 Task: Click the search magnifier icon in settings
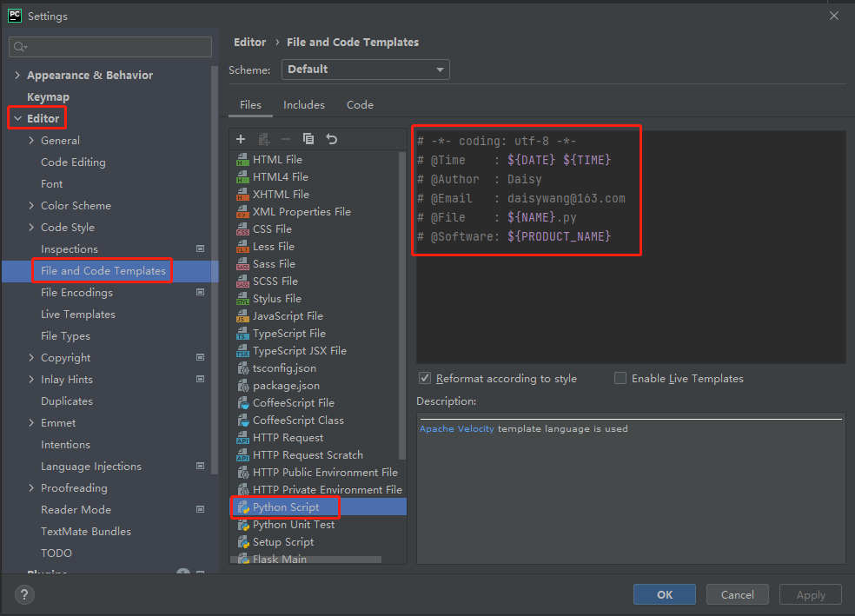[x=20, y=47]
